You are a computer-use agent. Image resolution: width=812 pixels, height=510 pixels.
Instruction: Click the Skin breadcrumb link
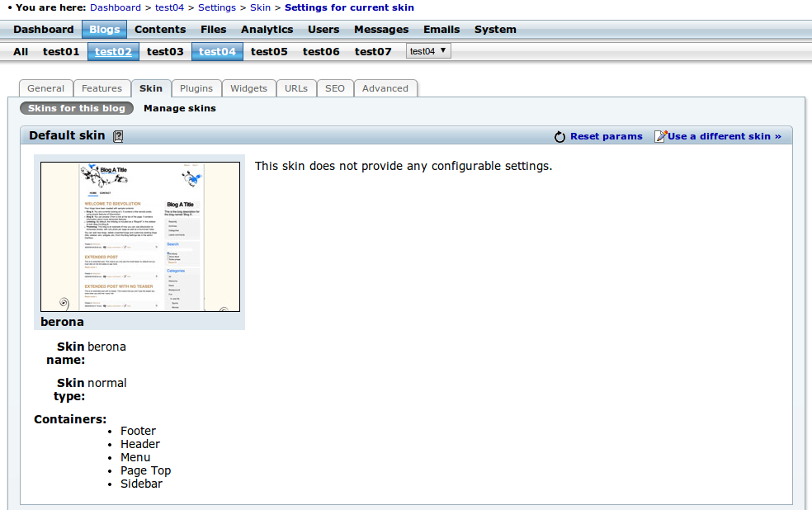coord(261,7)
